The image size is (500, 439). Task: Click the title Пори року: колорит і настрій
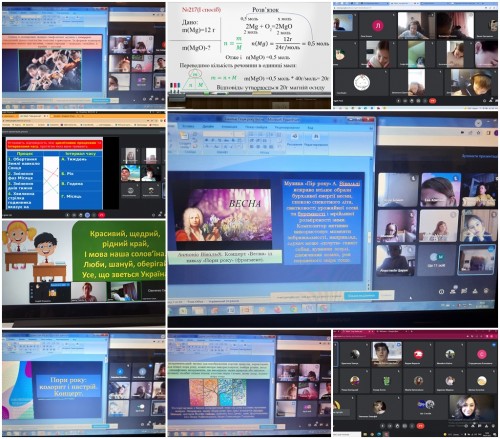click(x=68, y=387)
